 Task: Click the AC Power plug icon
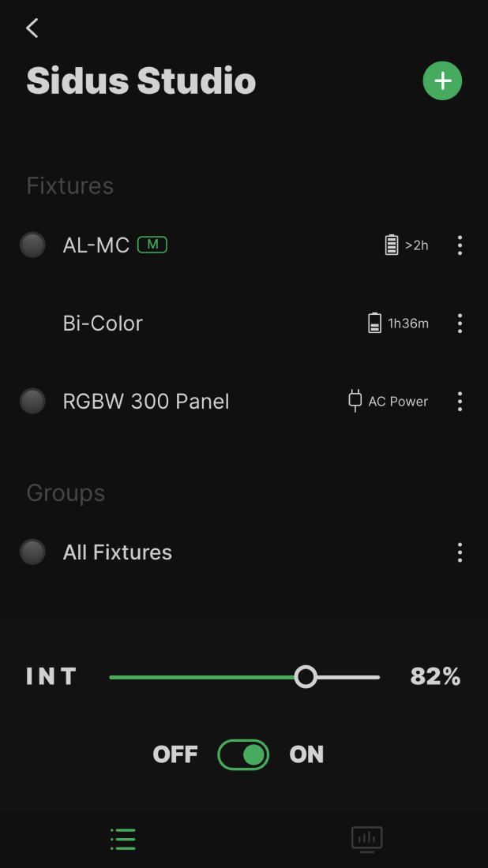point(355,401)
